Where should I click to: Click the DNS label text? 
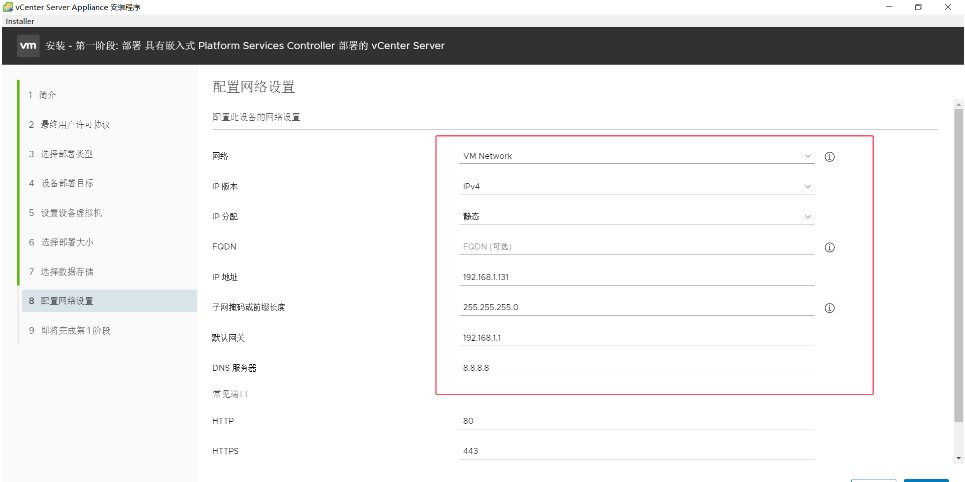(234, 368)
